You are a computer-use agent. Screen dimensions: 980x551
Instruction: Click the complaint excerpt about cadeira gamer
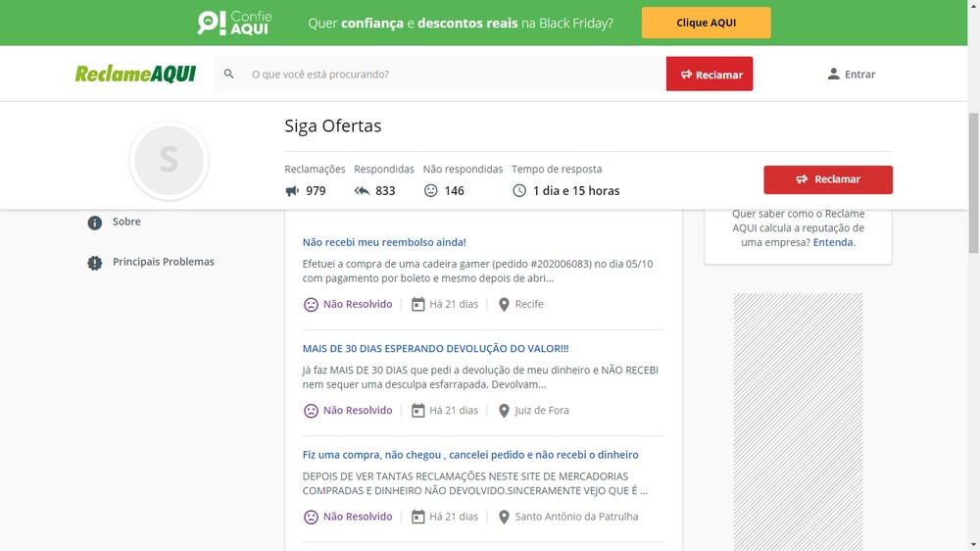point(477,271)
